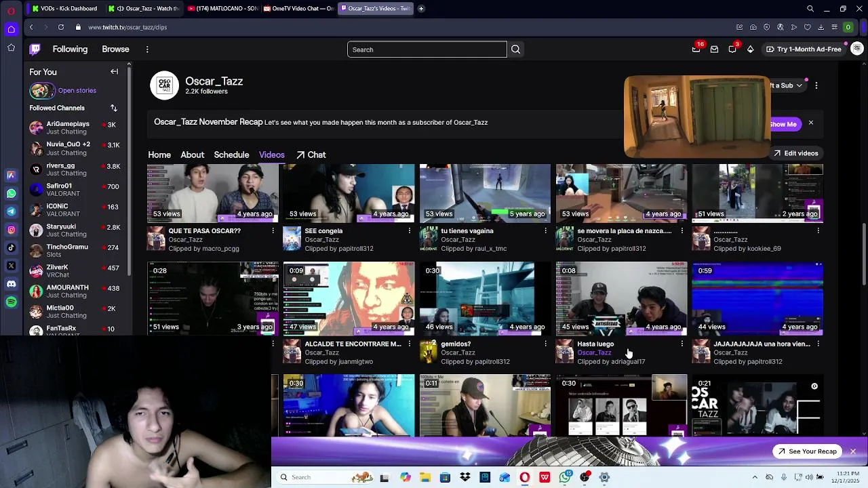The height and width of the screenshot is (488, 868).
Task: Go to Following page
Action: pos(70,49)
